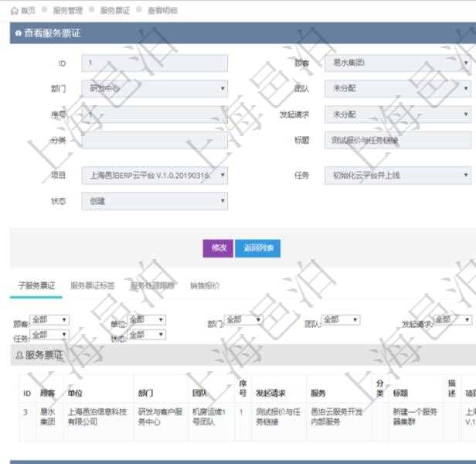Switch to 服务票证标签 tab
The width and height of the screenshot is (476, 464).
[x=92, y=285]
